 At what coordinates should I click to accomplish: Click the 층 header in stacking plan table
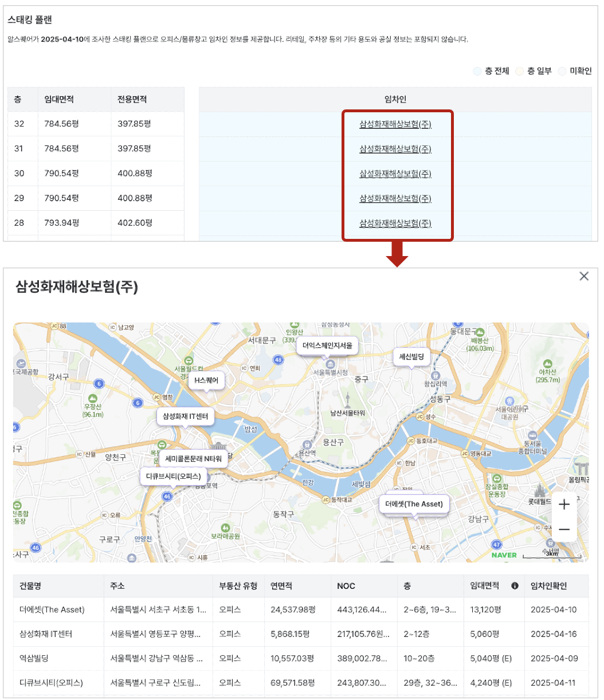coord(23,100)
